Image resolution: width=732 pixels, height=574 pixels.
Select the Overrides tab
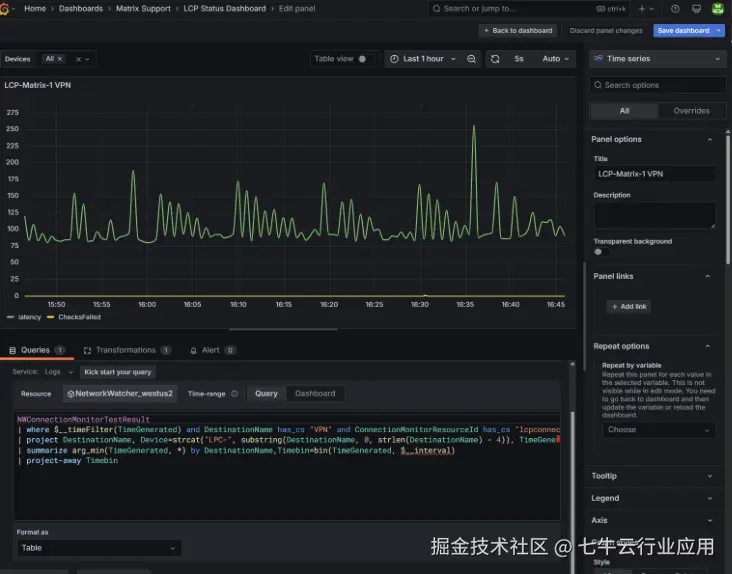point(691,111)
